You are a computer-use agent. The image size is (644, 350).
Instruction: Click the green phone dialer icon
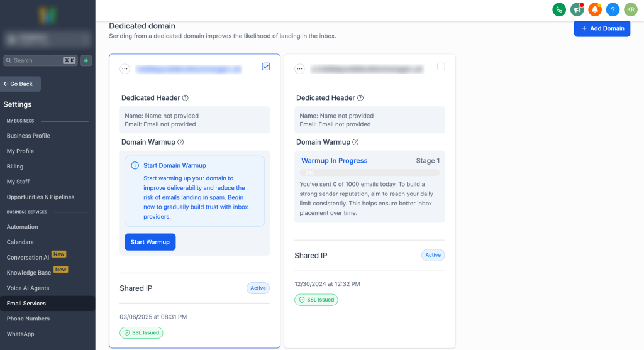pyautogui.click(x=559, y=9)
